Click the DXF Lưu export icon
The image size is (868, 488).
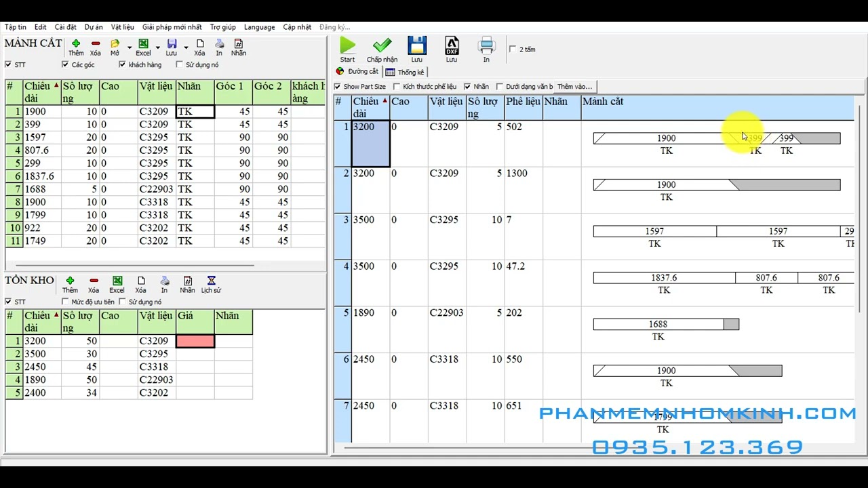pyautogui.click(x=452, y=45)
